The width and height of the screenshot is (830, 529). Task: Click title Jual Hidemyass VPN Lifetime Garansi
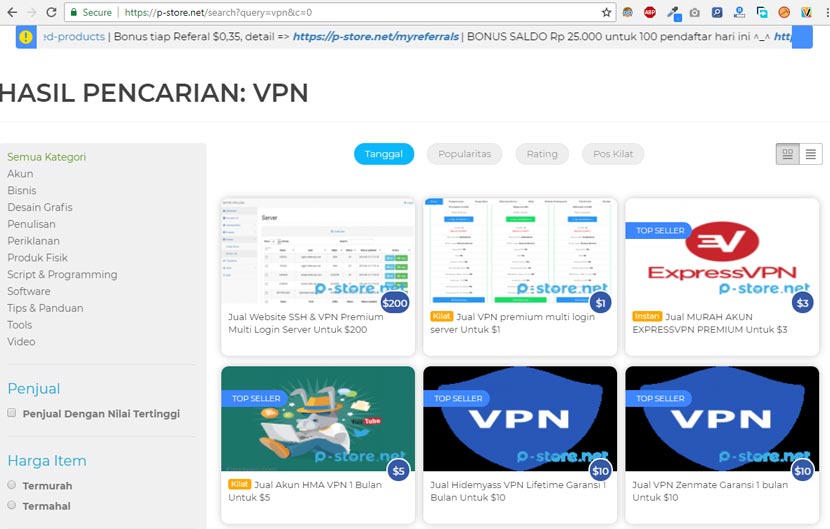pyautogui.click(x=518, y=491)
